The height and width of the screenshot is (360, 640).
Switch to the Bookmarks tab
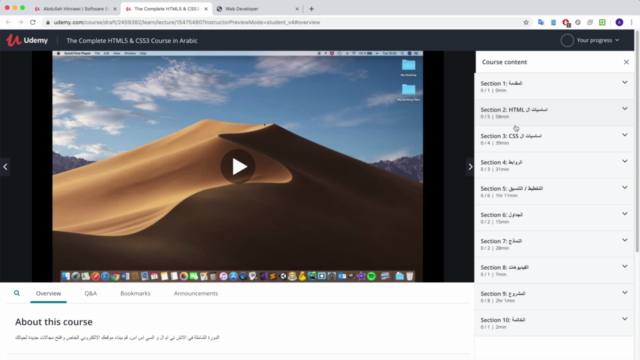click(x=136, y=293)
